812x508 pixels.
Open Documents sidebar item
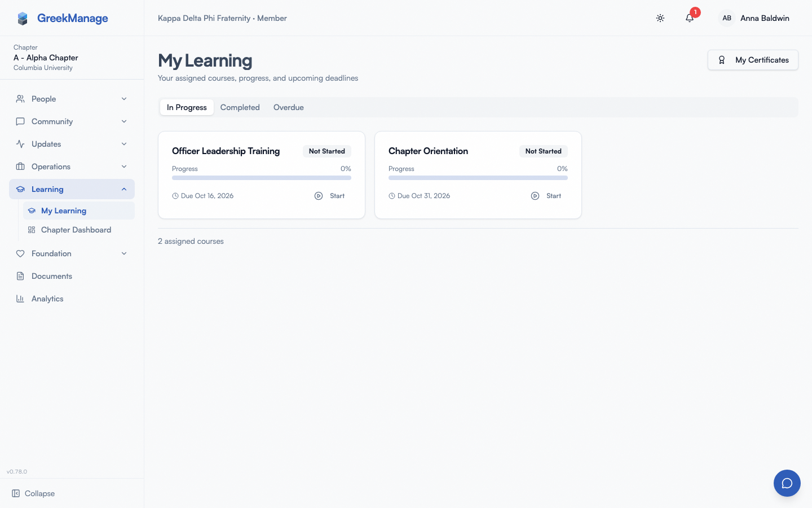tap(72, 276)
